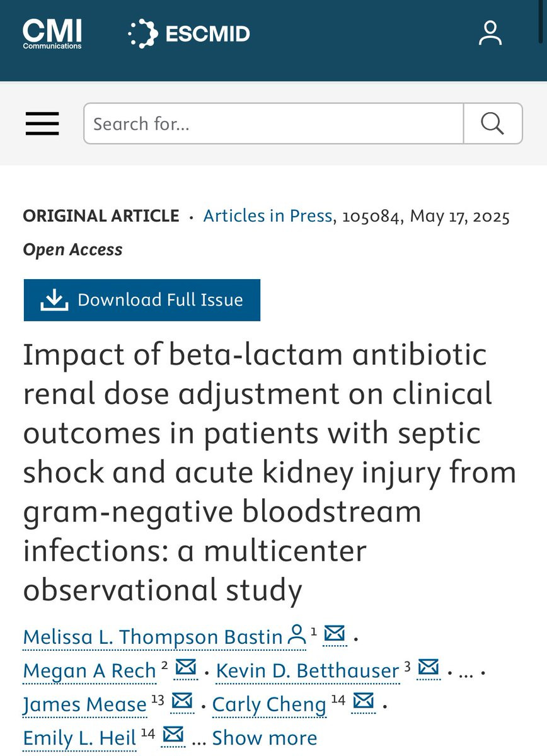
Task: Open the hamburger navigation menu
Action: point(42,123)
